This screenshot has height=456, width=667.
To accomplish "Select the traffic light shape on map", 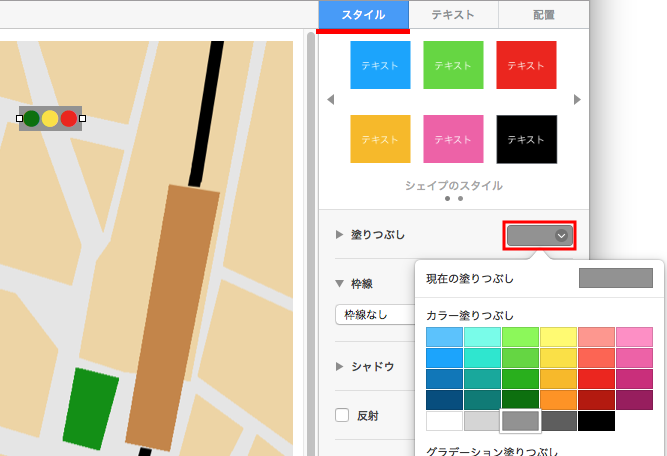I will tap(50, 119).
